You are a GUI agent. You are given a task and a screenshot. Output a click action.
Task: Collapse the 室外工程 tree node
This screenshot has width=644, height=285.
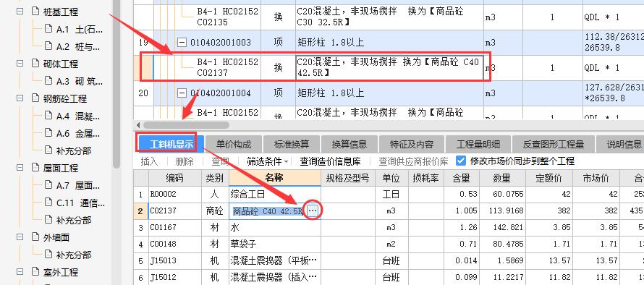pos(20,271)
